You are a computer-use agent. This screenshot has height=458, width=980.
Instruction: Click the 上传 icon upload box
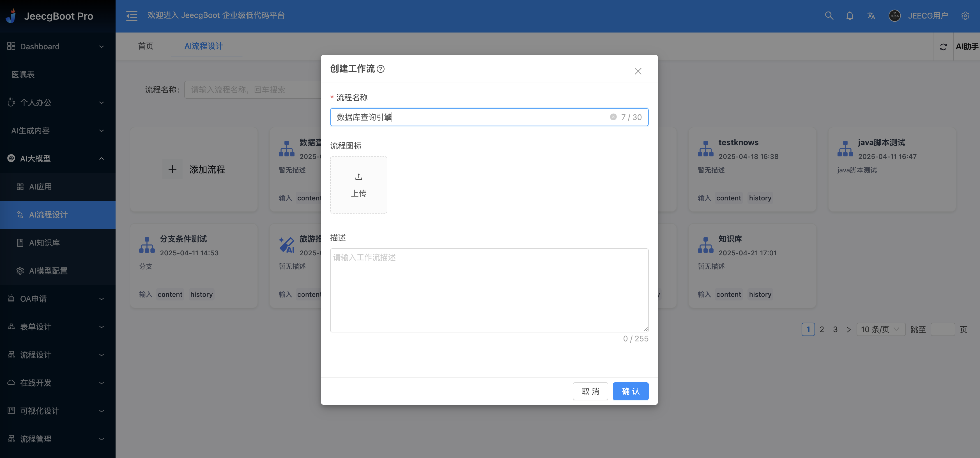tap(358, 185)
